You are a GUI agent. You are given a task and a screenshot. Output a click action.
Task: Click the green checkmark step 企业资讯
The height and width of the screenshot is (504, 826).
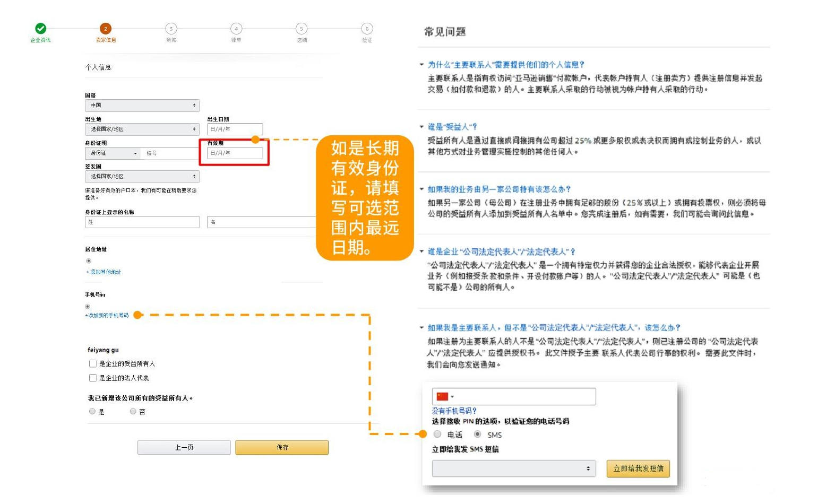tap(40, 29)
